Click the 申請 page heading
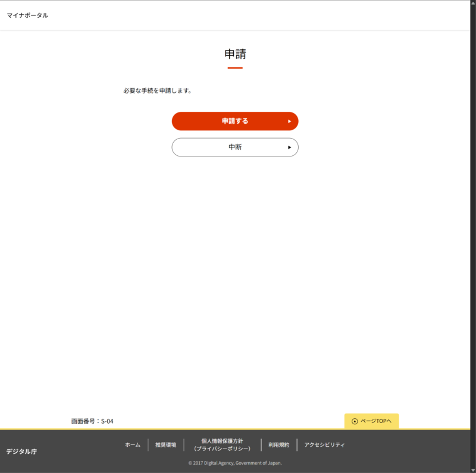 (235, 54)
